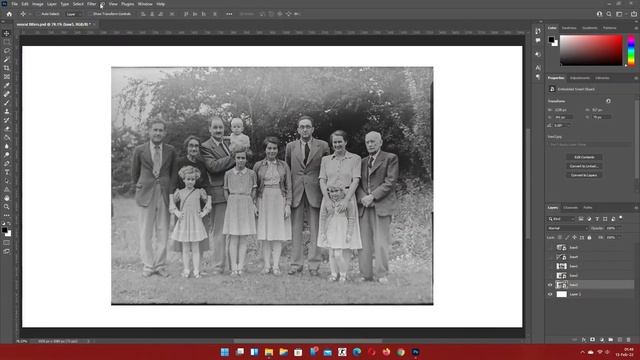Select the Horizontal Type tool
Viewport: 640px width, 360px height.
pyautogui.click(x=7, y=172)
